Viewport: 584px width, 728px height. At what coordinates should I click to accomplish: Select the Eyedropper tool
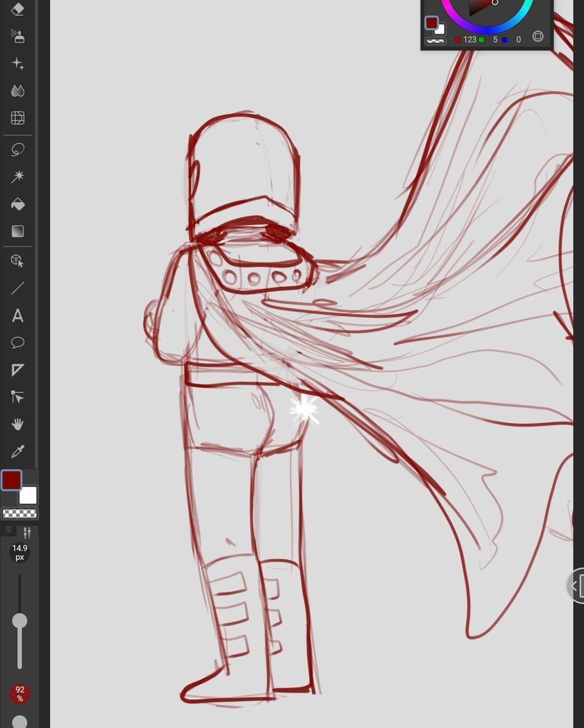click(x=18, y=451)
